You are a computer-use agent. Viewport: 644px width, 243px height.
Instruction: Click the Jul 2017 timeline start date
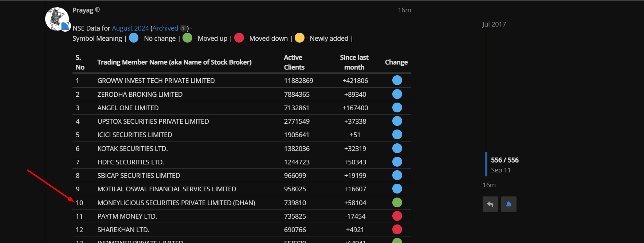[x=494, y=24]
